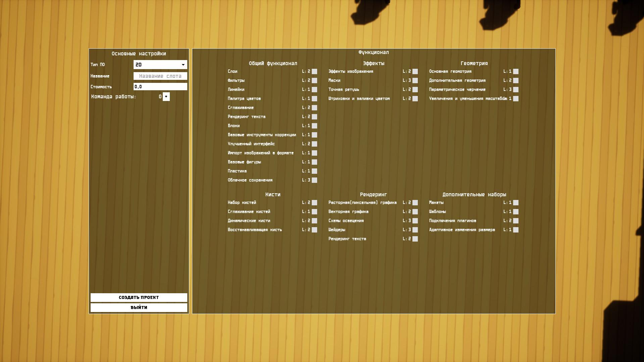Click the Стоимость value field

(x=160, y=87)
